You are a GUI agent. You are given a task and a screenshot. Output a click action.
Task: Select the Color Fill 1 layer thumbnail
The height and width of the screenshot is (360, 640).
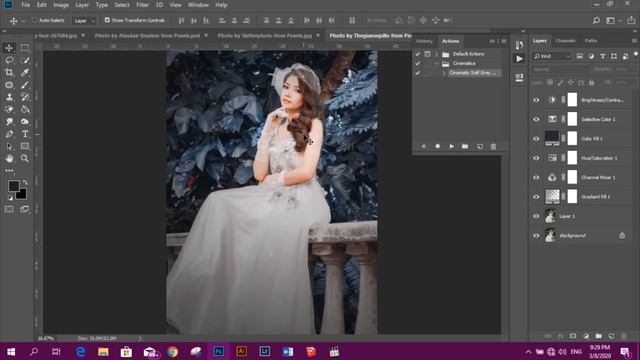pos(552,138)
